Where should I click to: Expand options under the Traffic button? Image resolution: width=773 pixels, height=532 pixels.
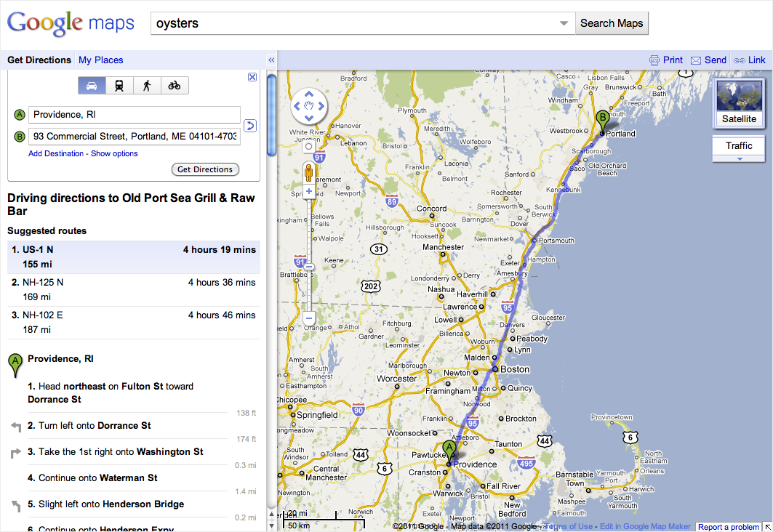tap(739, 159)
